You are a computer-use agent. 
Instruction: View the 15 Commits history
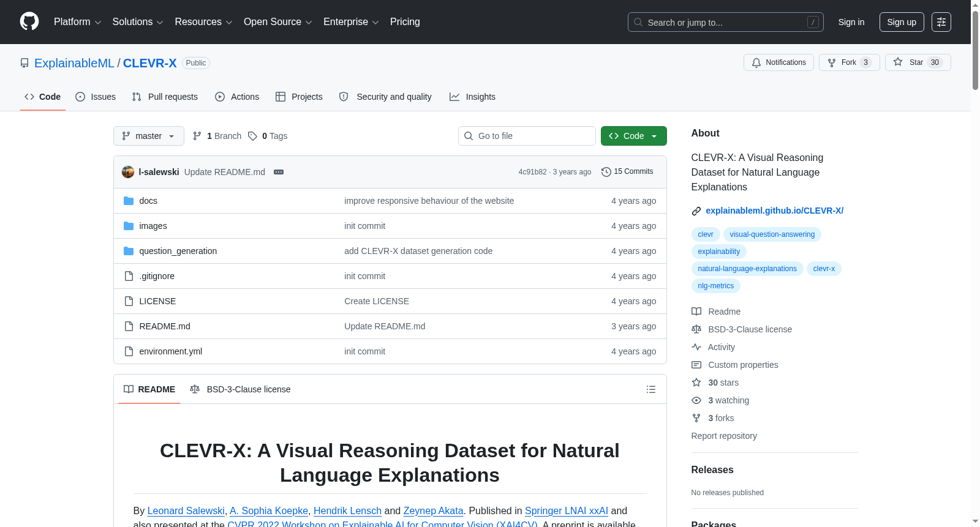point(627,172)
